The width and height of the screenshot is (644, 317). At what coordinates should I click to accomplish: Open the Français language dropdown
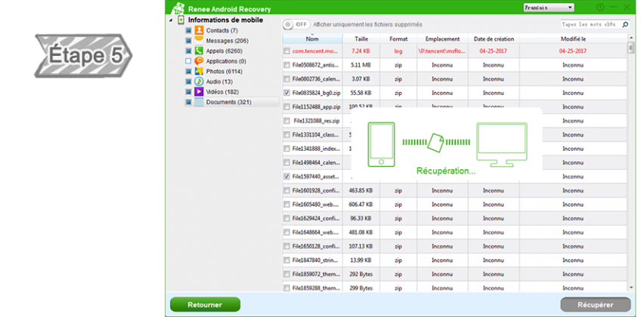click(x=549, y=8)
